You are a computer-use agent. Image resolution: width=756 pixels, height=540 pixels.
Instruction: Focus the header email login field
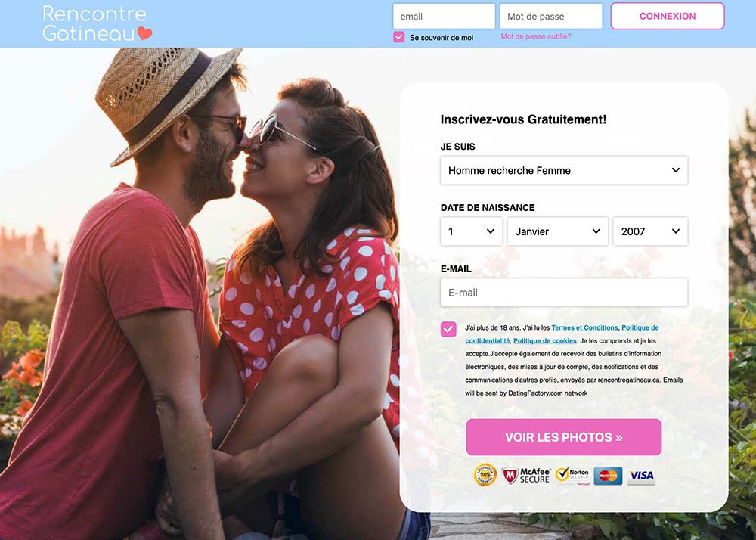click(x=444, y=17)
